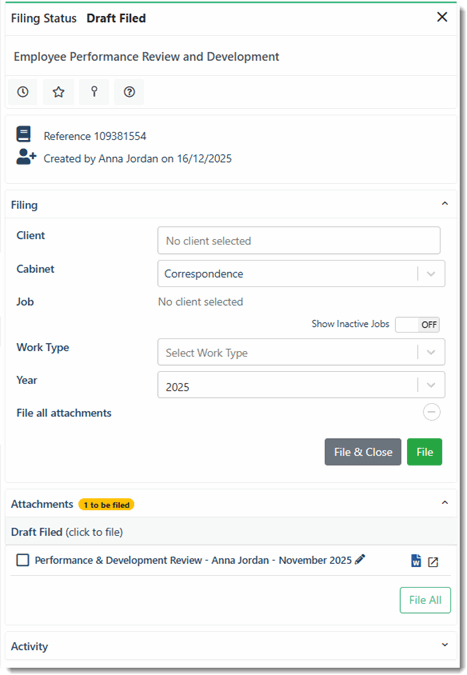Click the Client input field
467x675 pixels.
coord(299,240)
